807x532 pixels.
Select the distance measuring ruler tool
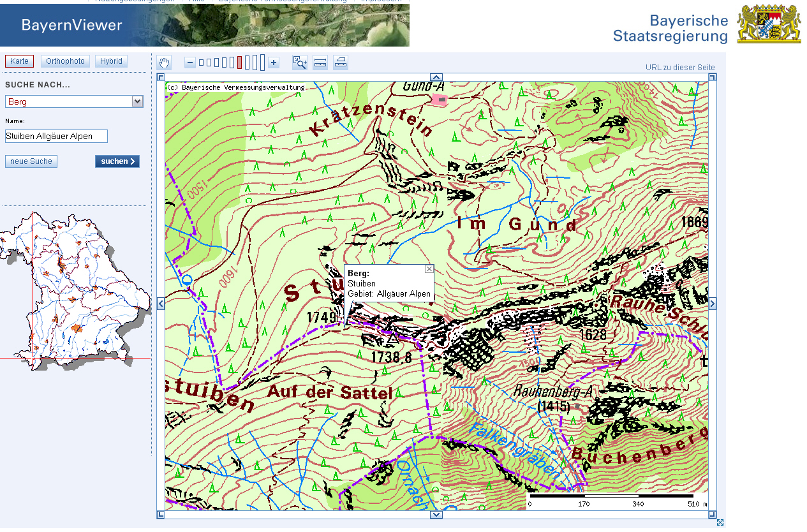tap(320, 63)
